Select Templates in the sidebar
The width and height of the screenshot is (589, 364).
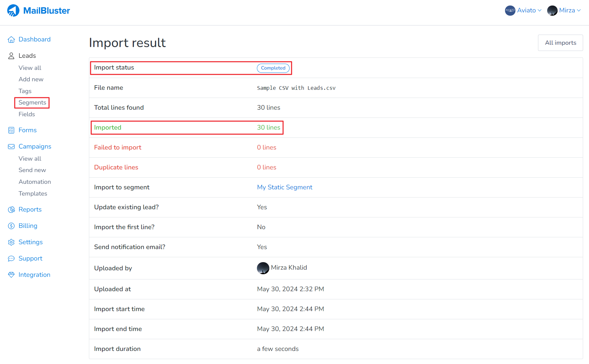coord(33,194)
